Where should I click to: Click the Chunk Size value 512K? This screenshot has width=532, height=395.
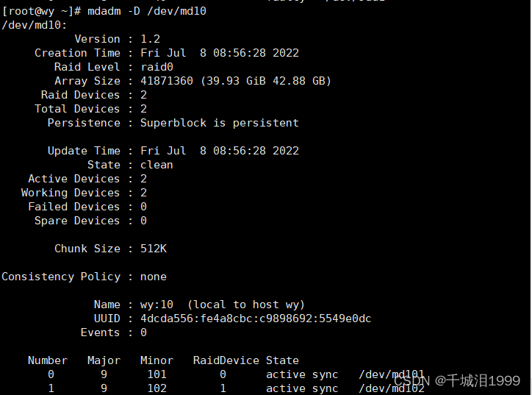click(153, 249)
